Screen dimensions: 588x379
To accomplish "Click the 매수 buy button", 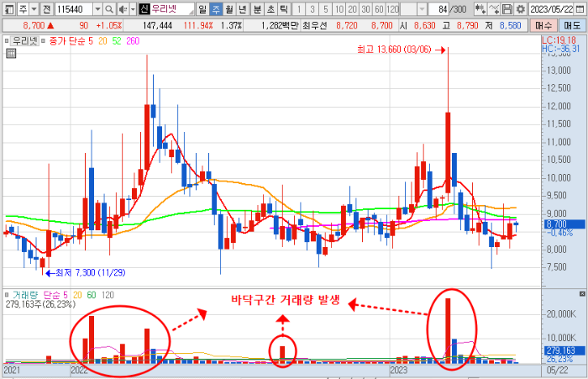I will tap(543, 25).
